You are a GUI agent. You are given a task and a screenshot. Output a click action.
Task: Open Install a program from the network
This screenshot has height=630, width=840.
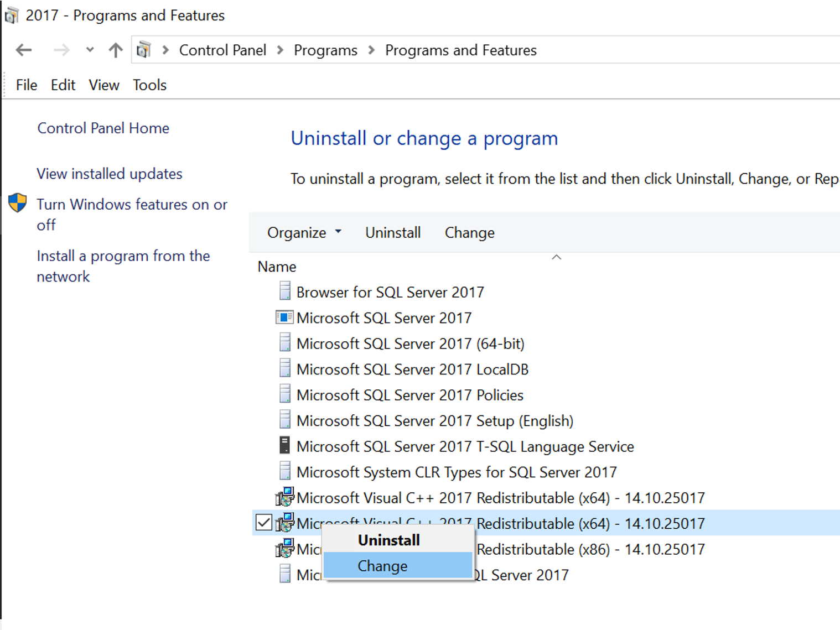tap(123, 266)
